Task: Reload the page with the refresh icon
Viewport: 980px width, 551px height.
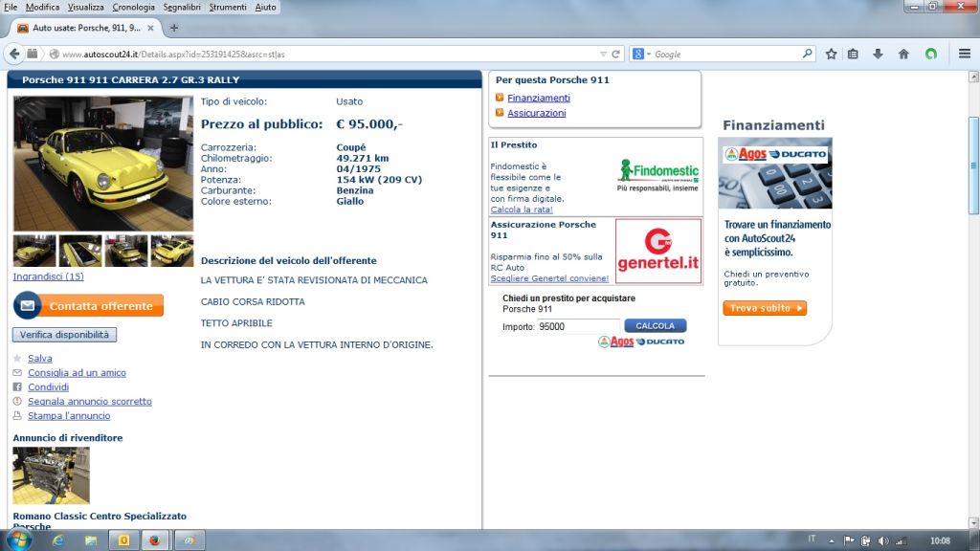Action: point(615,55)
